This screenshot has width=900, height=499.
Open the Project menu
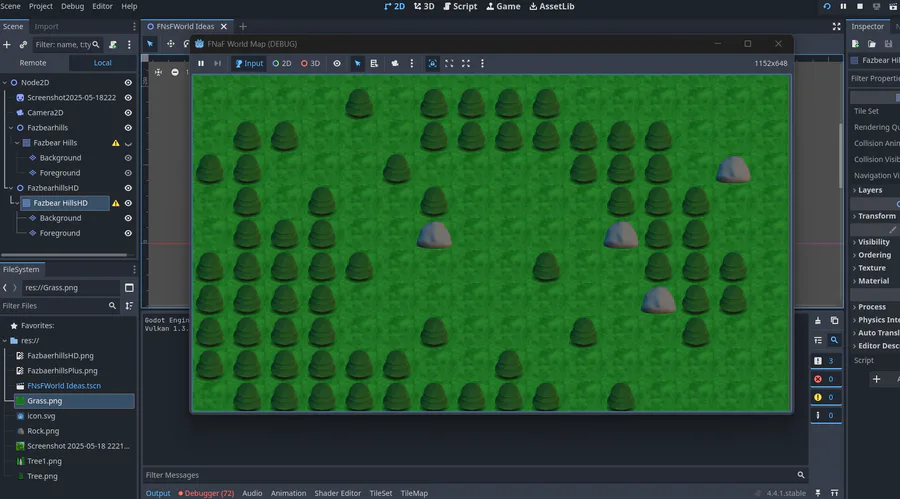40,6
